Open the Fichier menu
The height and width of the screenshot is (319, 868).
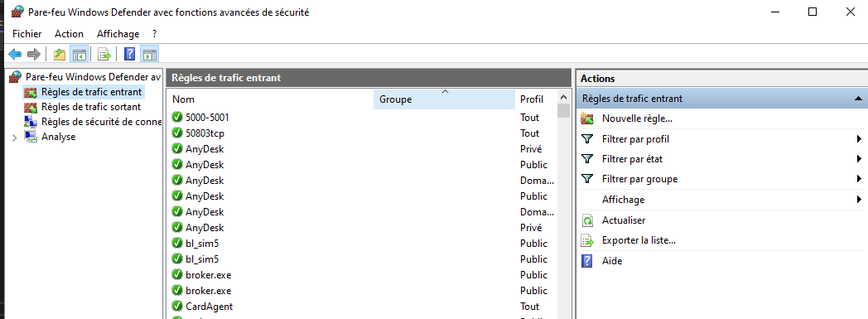[27, 34]
